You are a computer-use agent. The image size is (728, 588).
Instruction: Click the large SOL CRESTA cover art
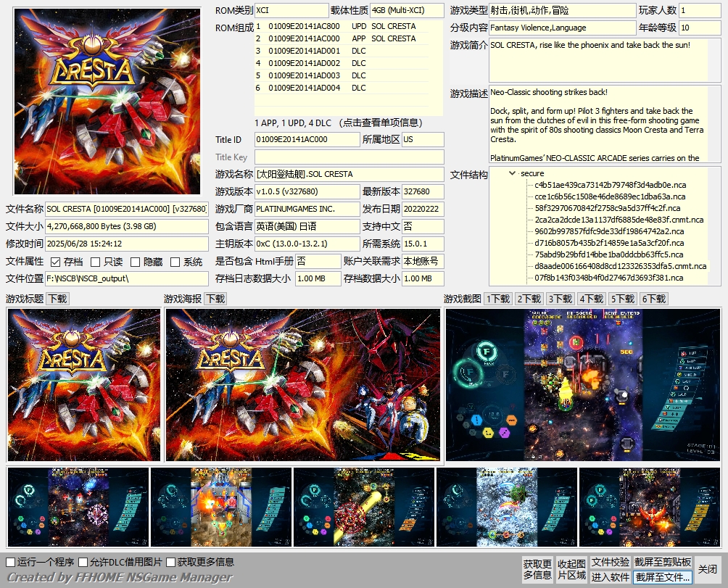(x=107, y=102)
